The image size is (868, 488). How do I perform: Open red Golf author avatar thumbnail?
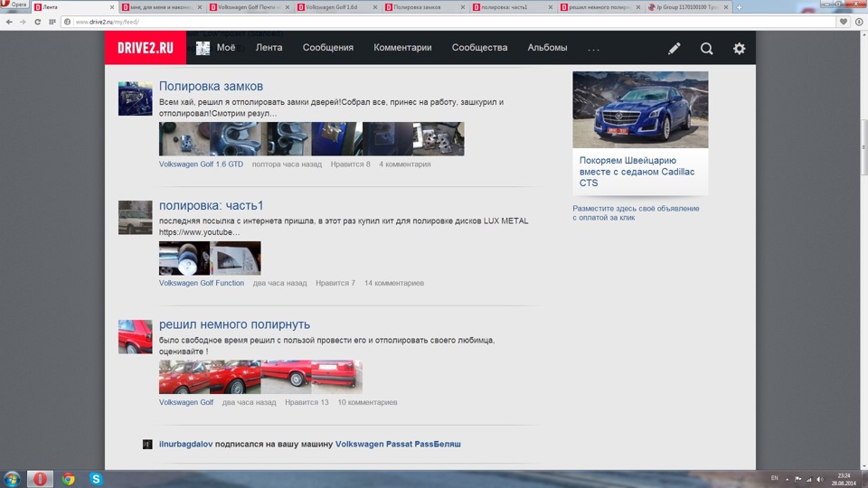click(x=135, y=336)
